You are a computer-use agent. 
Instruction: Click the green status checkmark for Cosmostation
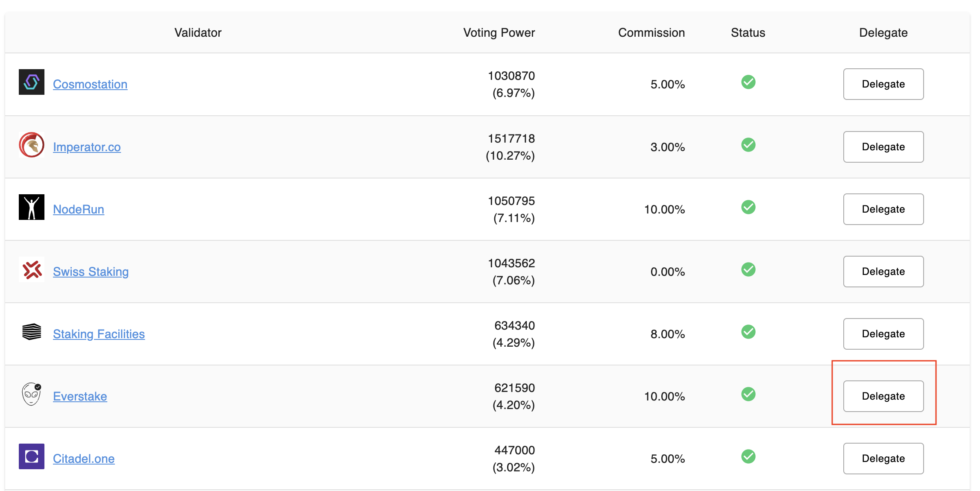coord(748,82)
